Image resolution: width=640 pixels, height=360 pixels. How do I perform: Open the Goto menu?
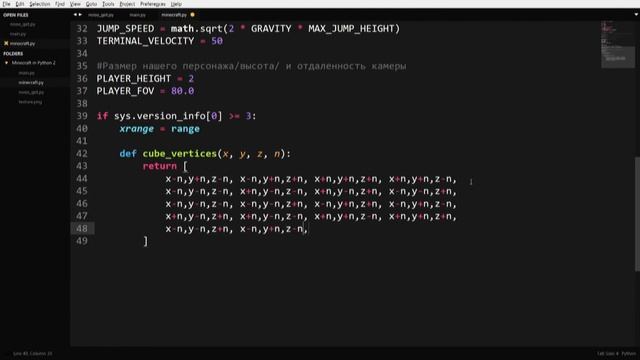click(x=91, y=4)
